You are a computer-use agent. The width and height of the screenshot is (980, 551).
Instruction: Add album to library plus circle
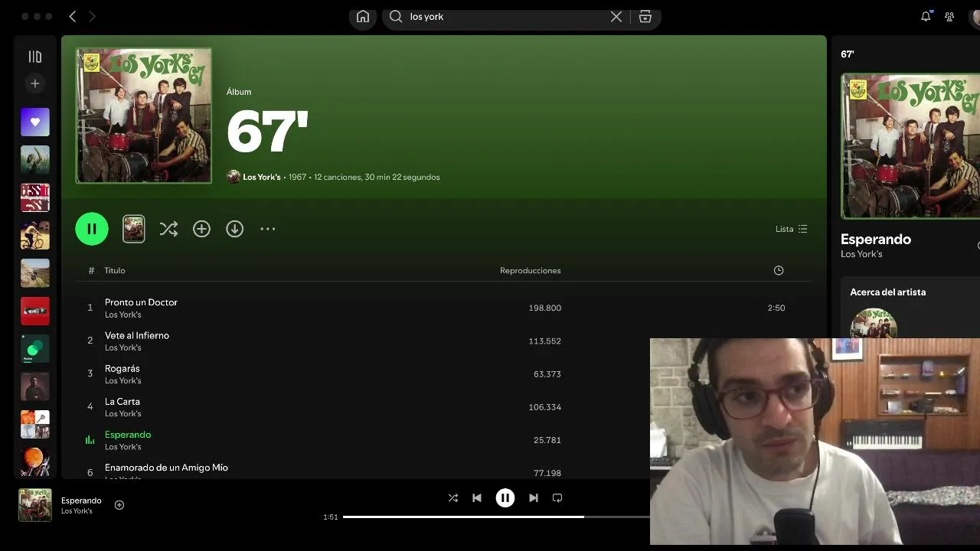point(201,229)
